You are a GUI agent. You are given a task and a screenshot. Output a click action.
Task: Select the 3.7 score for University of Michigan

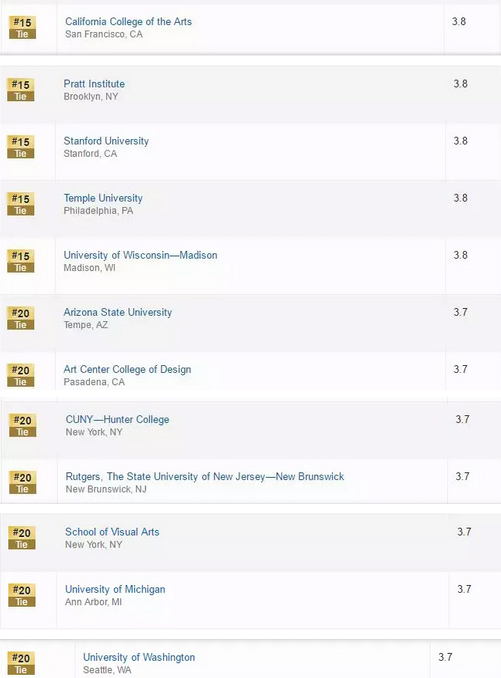coord(464,589)
